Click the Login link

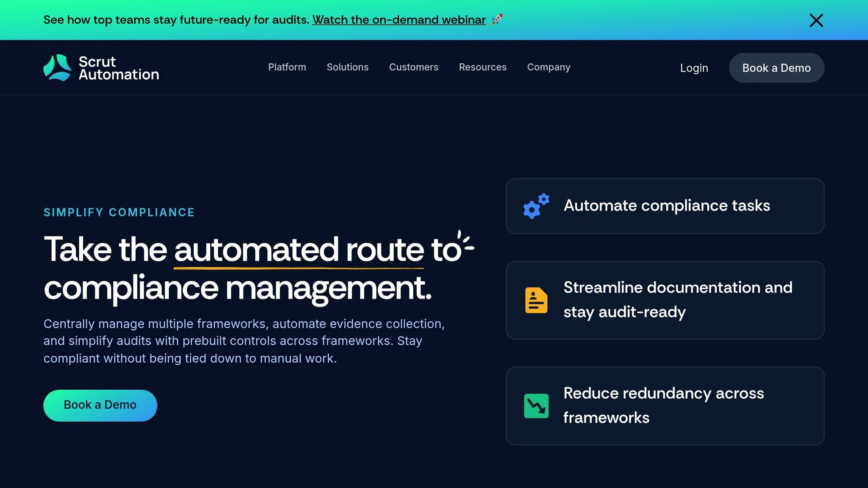[694, 68]
